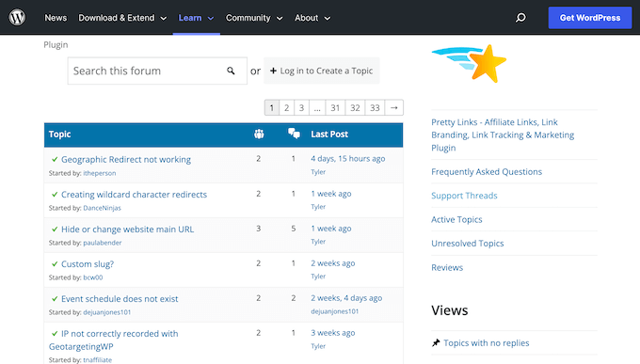Click the replies column header icon
640x364 pixels.
(x=294, y=133)
